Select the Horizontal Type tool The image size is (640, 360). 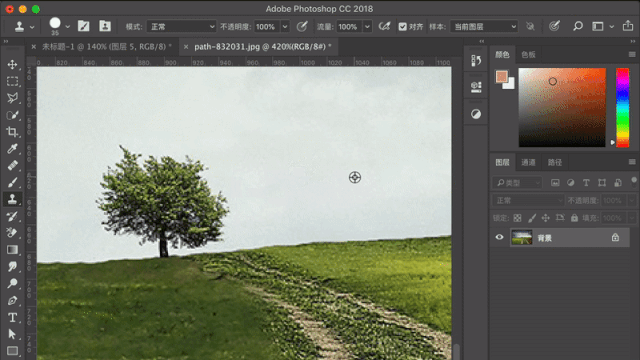(x=12, y=317)
